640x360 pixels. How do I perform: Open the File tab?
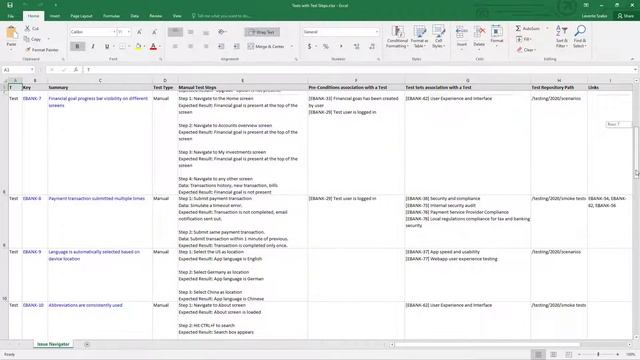click(x=11, y=16)
